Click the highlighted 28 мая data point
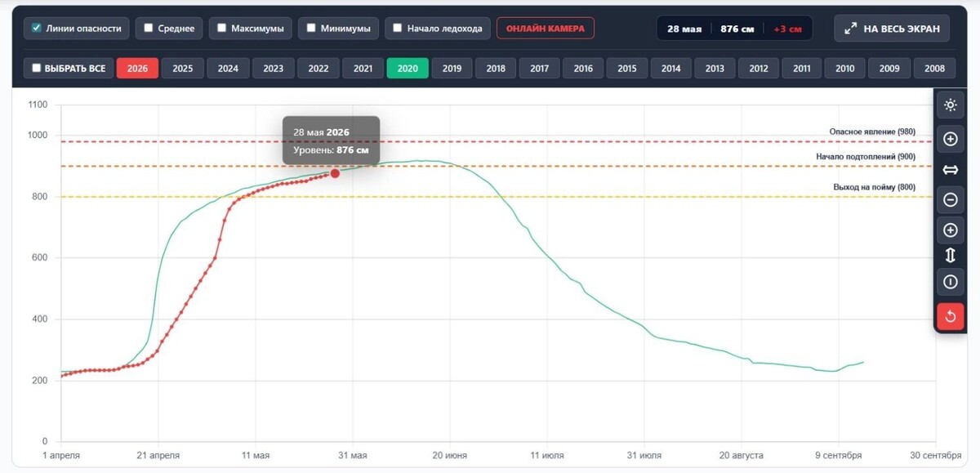 [335, 173]
